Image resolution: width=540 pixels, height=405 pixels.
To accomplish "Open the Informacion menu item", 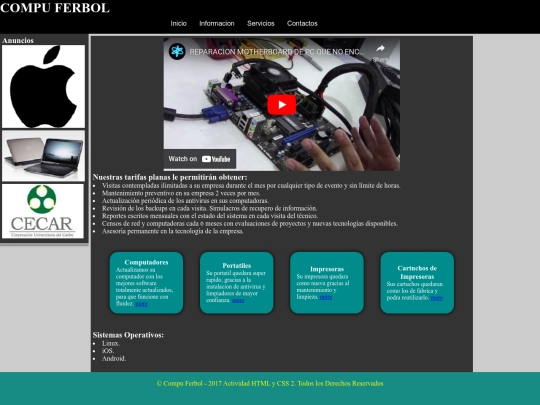I will [217, 23].
